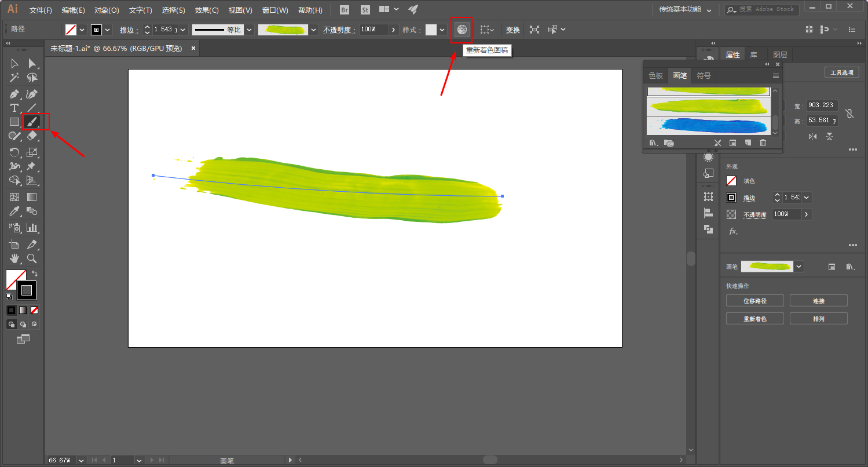Click the 排列 button

click(819, 319)
